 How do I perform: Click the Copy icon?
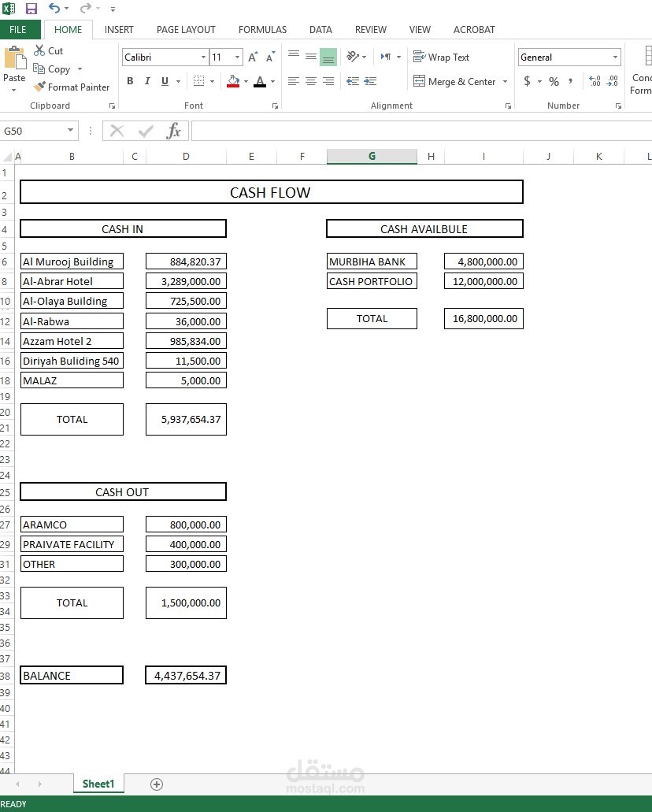pos(39,69)
